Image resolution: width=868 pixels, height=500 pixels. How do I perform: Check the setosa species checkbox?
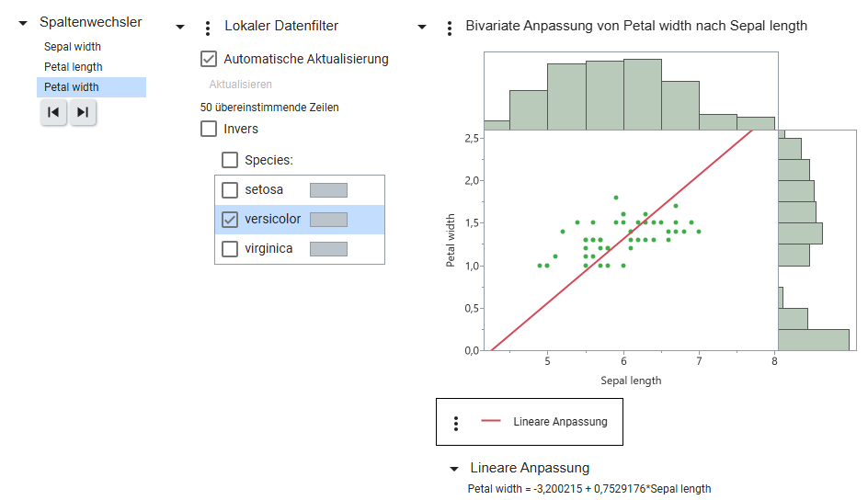tap(230, 190)
